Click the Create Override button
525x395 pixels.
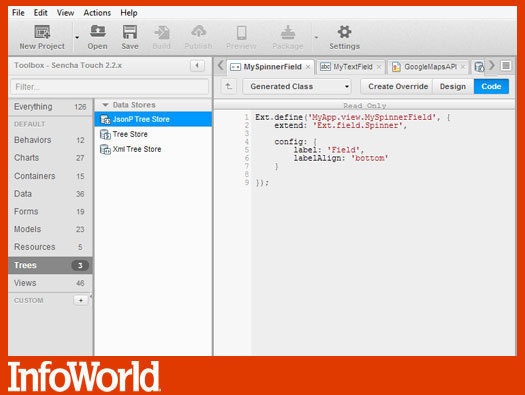tap(398, 86)
